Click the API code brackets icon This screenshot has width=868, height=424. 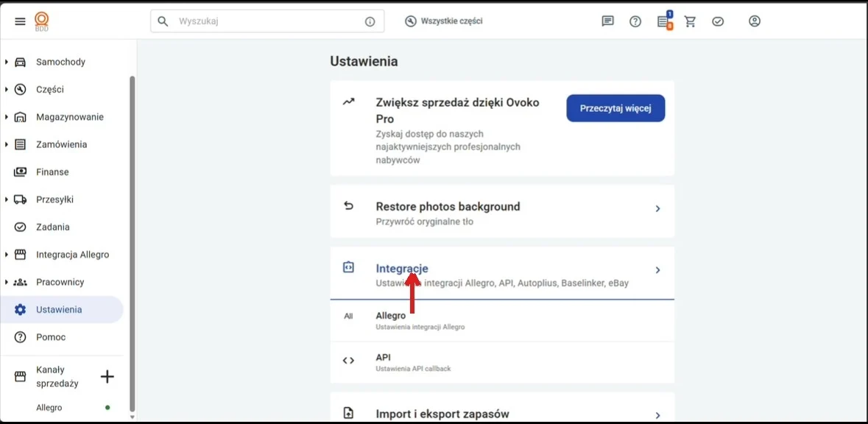click(348, 361)
